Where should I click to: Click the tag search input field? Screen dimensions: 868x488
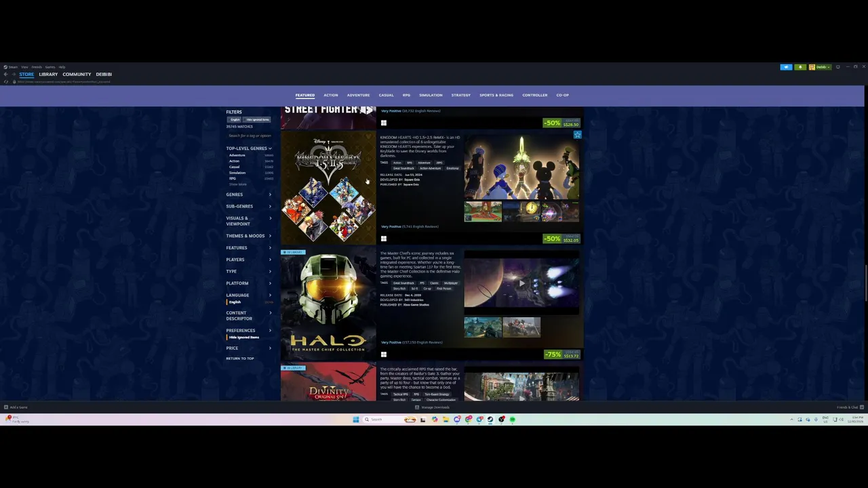[x=250, y=136]
